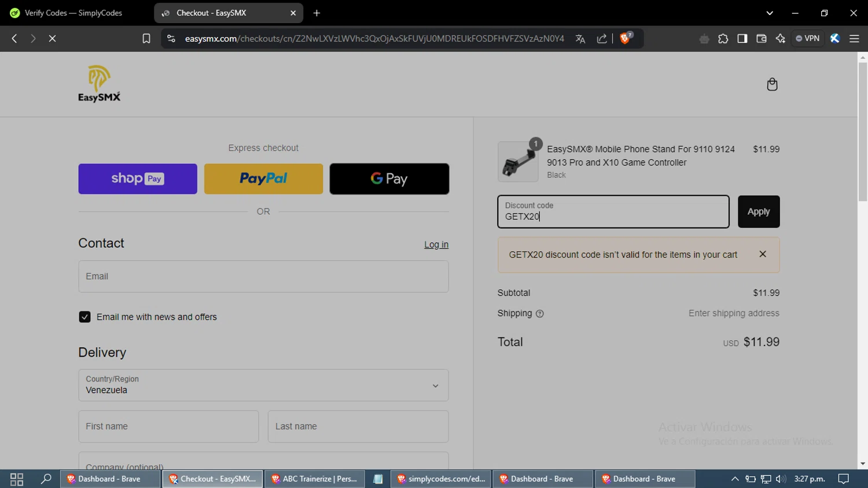
Task: Open Windows notification center icon
Action: (x=844, y=479)
